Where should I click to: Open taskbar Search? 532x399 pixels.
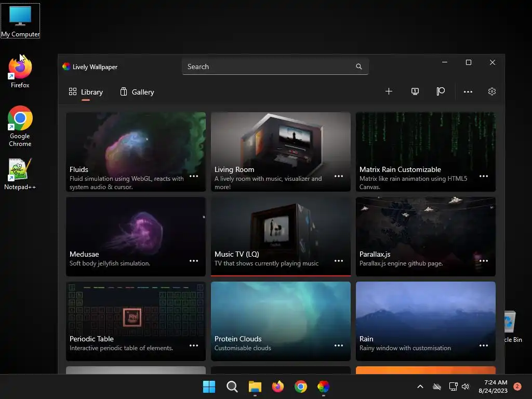[232, 387]
